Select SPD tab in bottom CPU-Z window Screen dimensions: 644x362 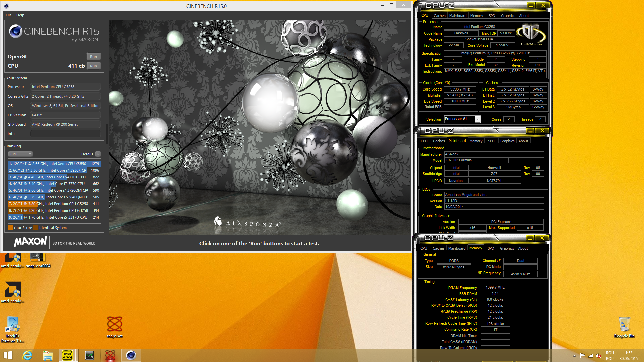491,248
